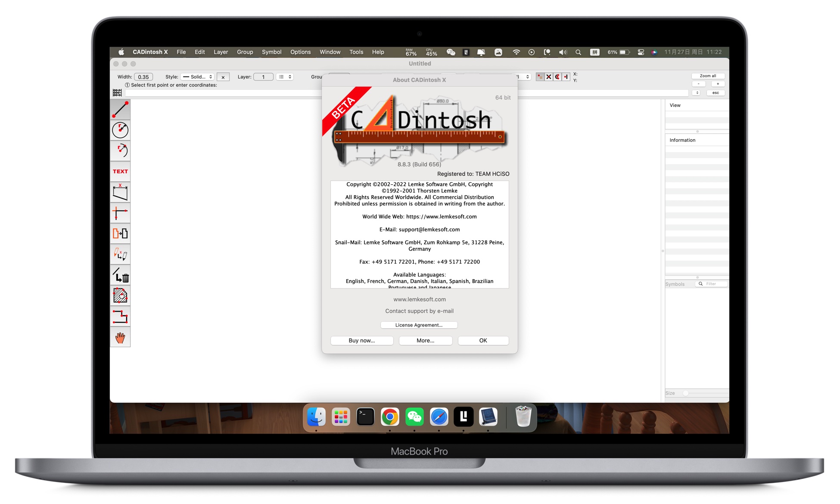Select the Dimension tool with X marker

[120, 192]
